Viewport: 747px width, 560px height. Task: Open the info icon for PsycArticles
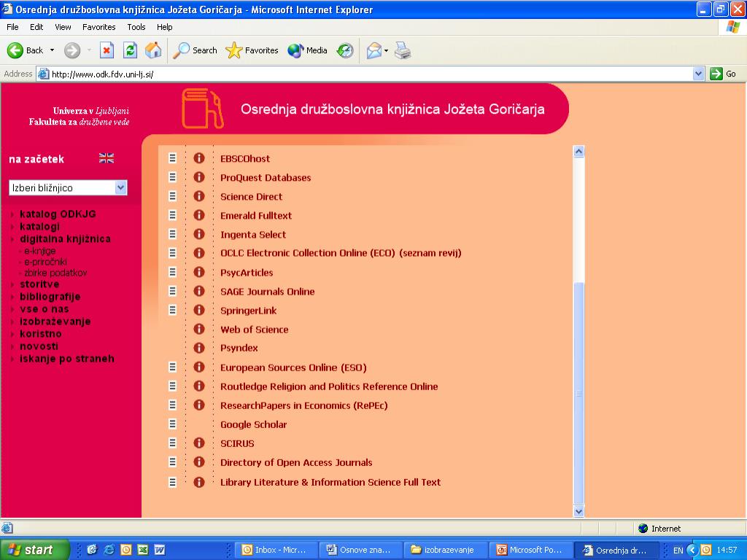click(199, 272)
